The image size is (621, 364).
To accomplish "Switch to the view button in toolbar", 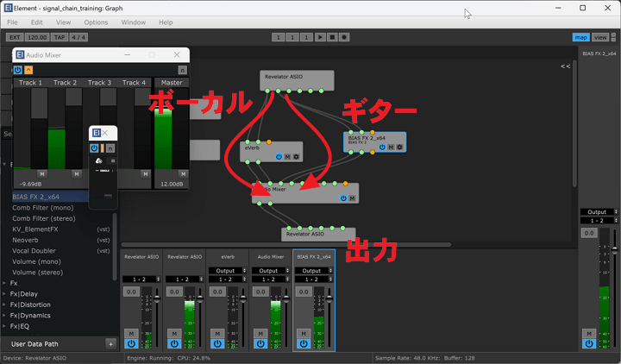I will tap(600, 37).
